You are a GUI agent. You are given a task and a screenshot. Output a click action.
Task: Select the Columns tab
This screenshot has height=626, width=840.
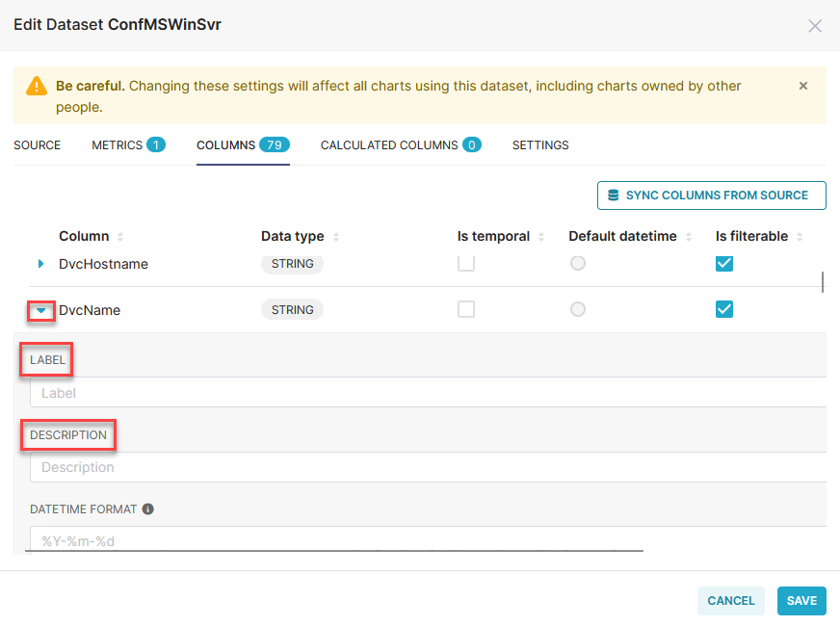point(243,145)
